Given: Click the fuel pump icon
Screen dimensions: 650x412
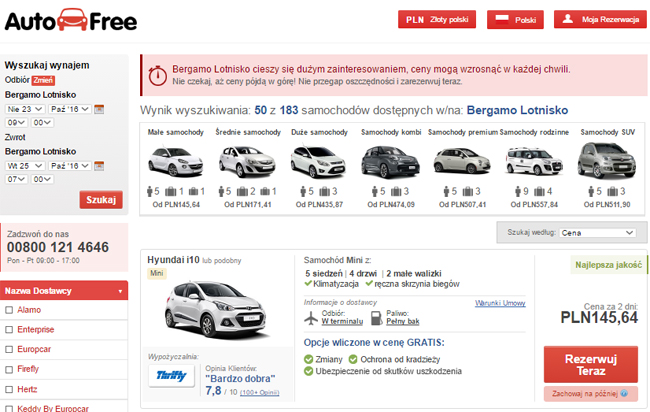Looking at the screenshot, I should tap(376, 318).
